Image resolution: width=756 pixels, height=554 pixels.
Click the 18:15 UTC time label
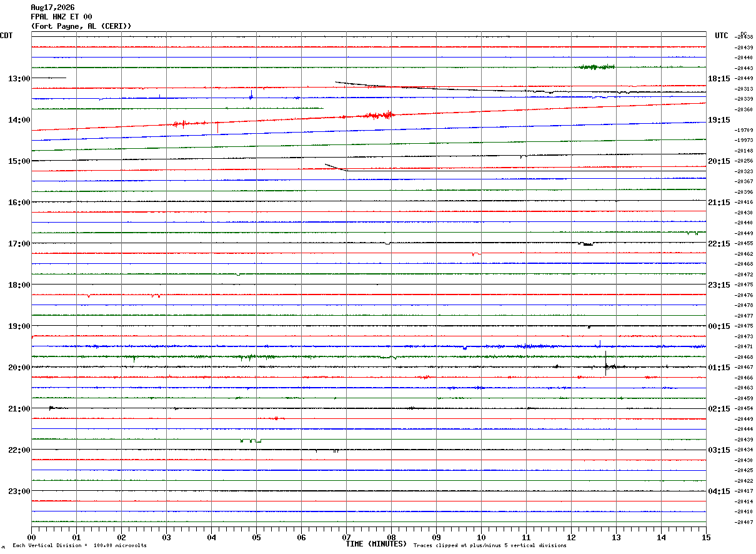tap(719, 79)
